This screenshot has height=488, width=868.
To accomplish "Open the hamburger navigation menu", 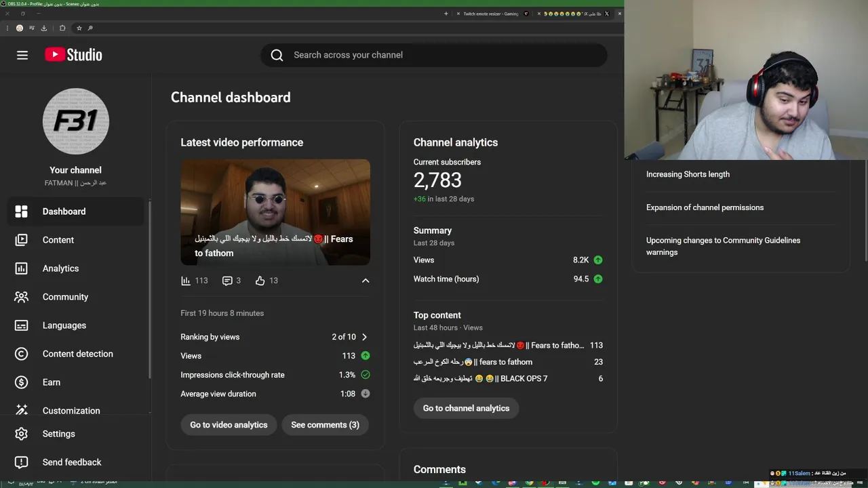I will point(22,55).
